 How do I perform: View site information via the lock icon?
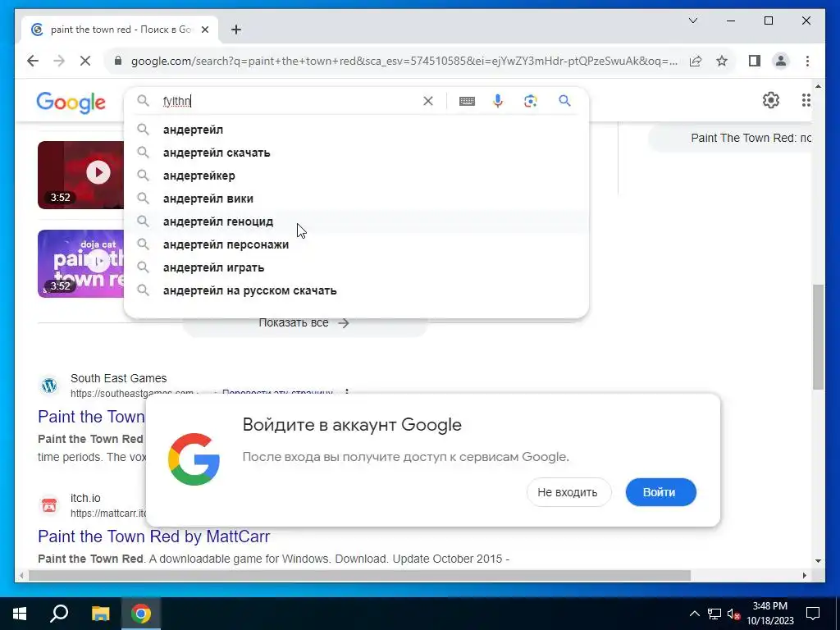click(x=118, y=61)
